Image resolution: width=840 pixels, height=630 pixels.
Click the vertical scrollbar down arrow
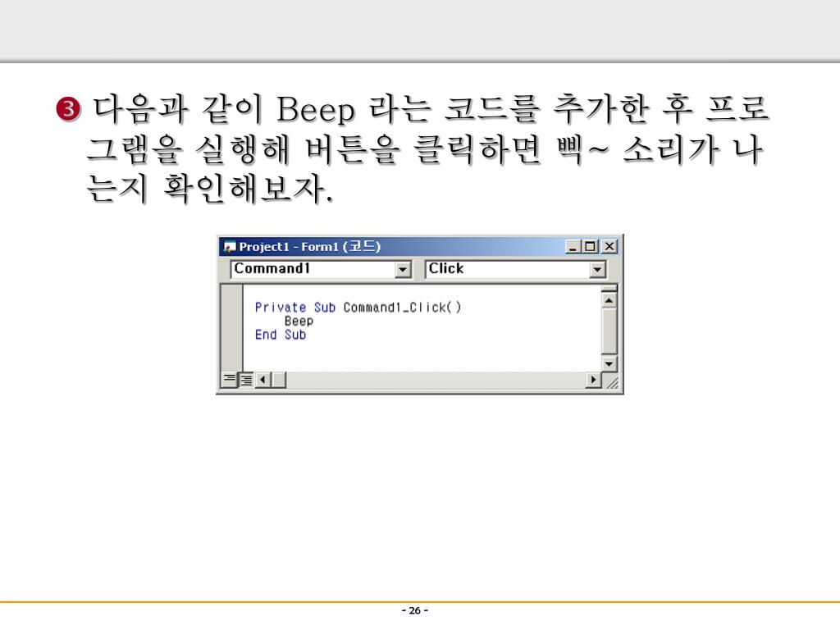coord(609,363)
